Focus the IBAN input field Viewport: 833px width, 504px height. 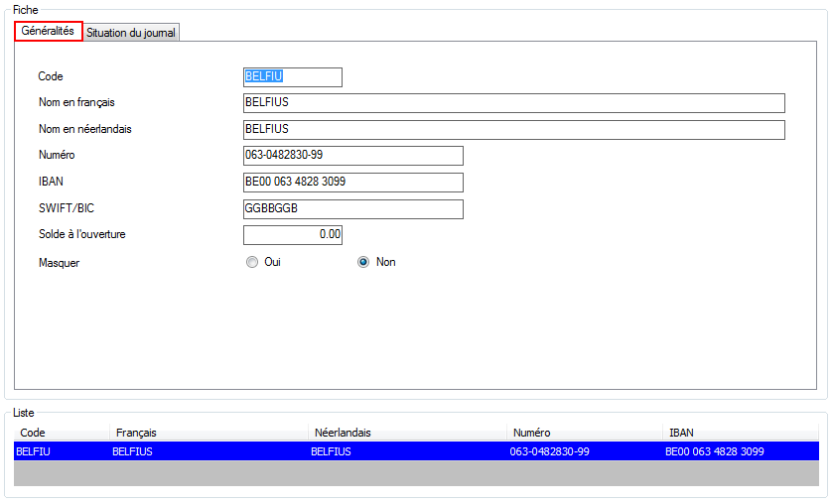353,183
